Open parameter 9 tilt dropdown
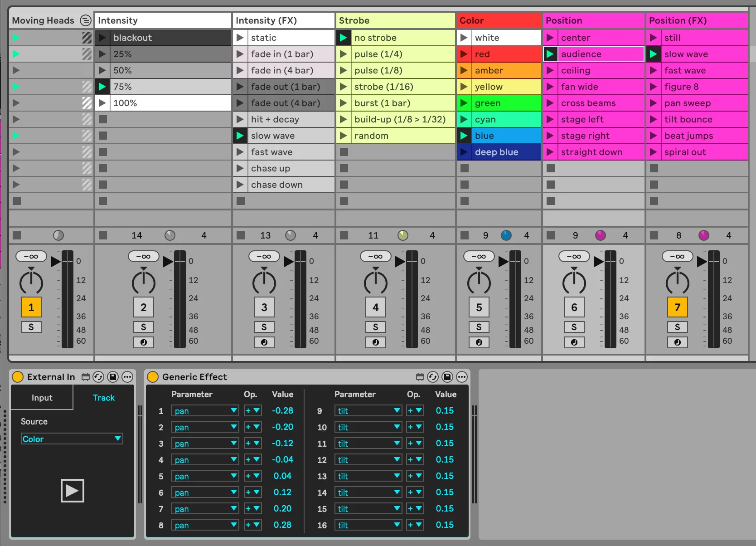Viewport: 756px width, 546px height. (x=368, y=411)
